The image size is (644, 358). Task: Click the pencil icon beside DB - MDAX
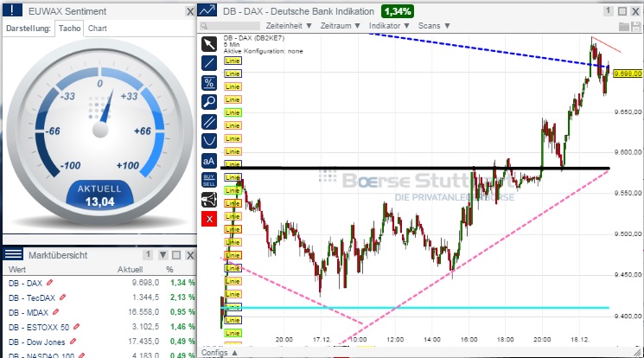coord(57,310)
